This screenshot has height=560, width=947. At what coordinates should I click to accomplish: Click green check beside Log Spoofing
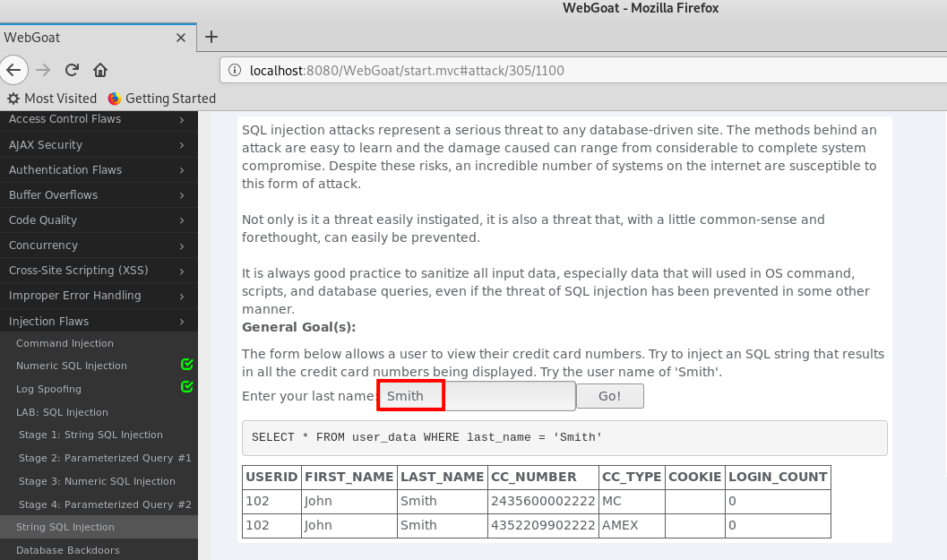(x=187, y=386)
